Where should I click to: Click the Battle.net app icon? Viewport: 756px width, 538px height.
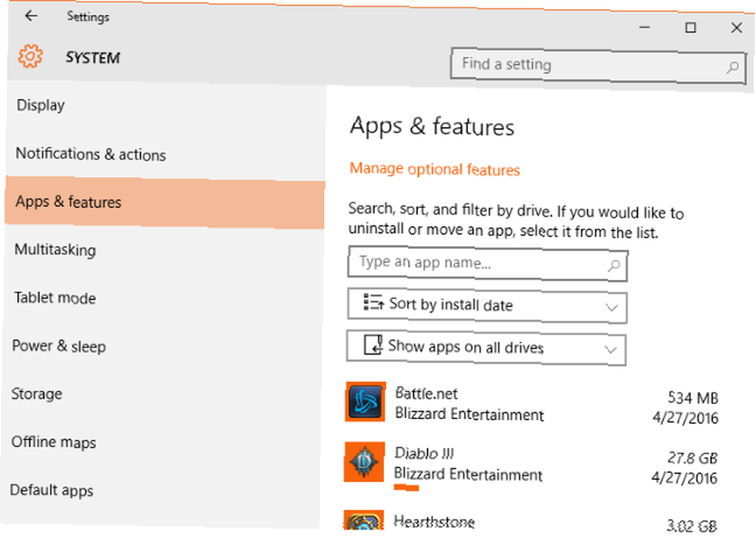tap(365, 402)
